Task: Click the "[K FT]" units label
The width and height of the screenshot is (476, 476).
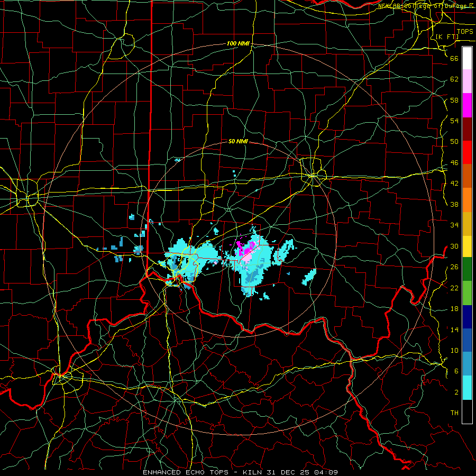Action: pos(447,36)
